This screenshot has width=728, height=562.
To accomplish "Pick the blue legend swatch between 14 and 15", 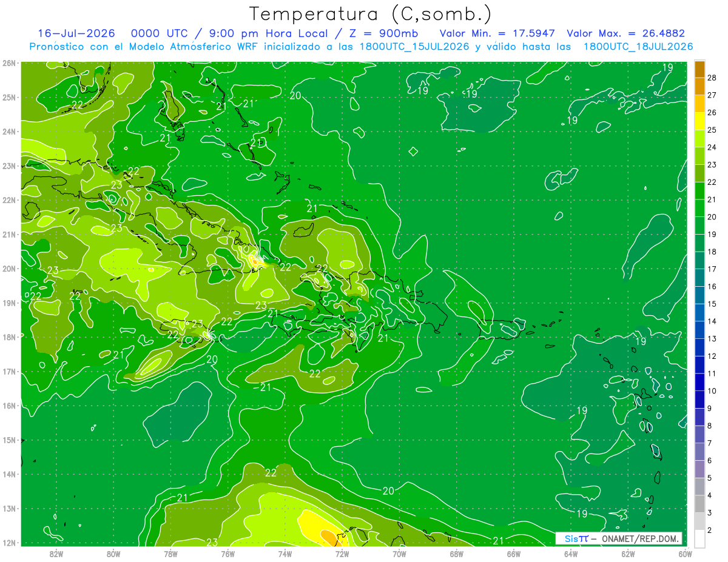I will click(x=699, y=312).
